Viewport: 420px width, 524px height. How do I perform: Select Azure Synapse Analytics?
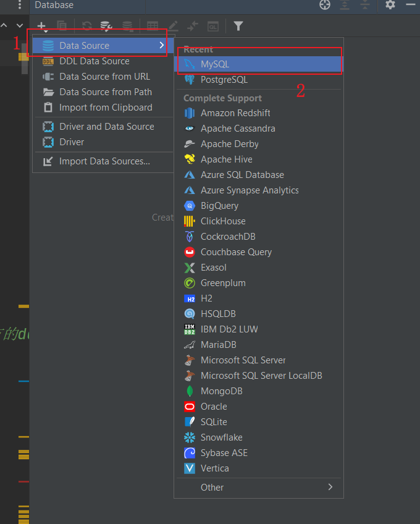pyautogui.click(x=259, y=190)
